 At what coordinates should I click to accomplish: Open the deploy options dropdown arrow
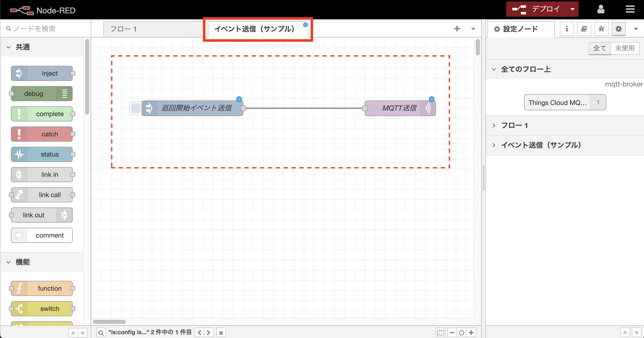click(572, 9)
